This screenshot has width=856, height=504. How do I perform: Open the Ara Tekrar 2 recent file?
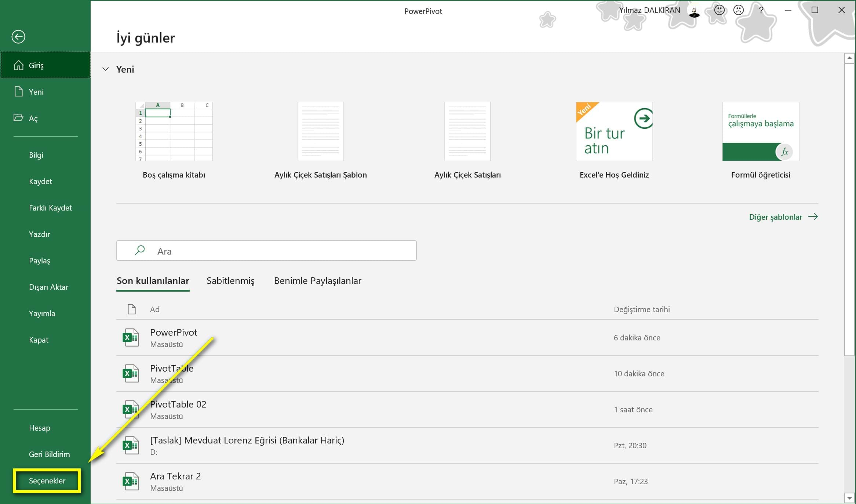(467, 481)
